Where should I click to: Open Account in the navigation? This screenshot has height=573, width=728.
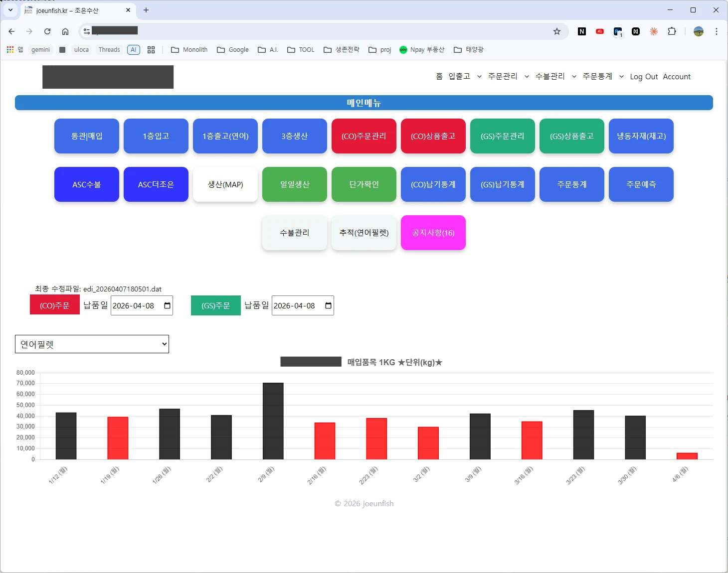(677, 76)
